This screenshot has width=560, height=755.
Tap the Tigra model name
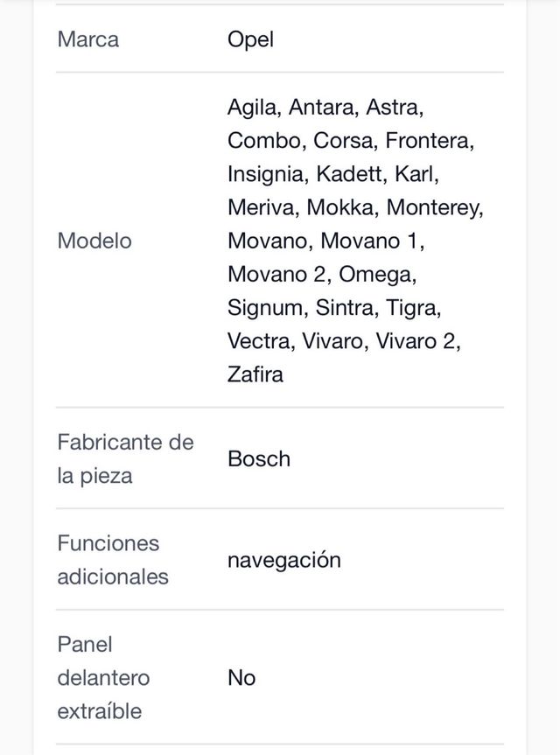tap(416, 307)
